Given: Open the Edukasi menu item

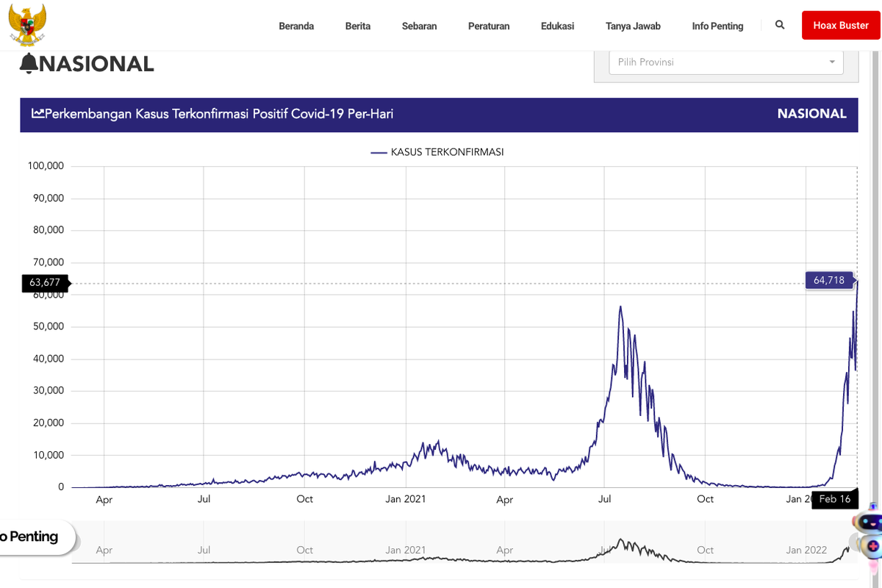Looking at the screenshot, I should point(558,26).
